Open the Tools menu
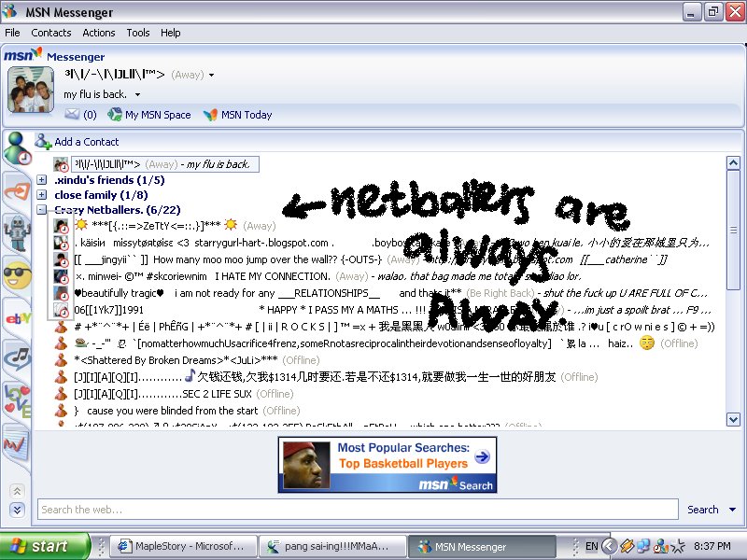 pos(138,33)
